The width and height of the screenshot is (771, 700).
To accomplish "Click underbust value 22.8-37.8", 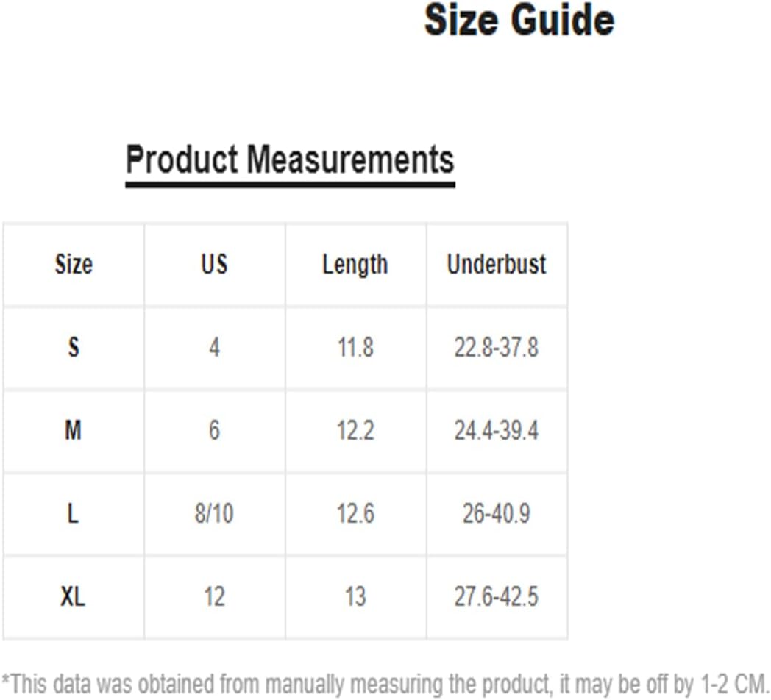I will click(x=497, y=348).
